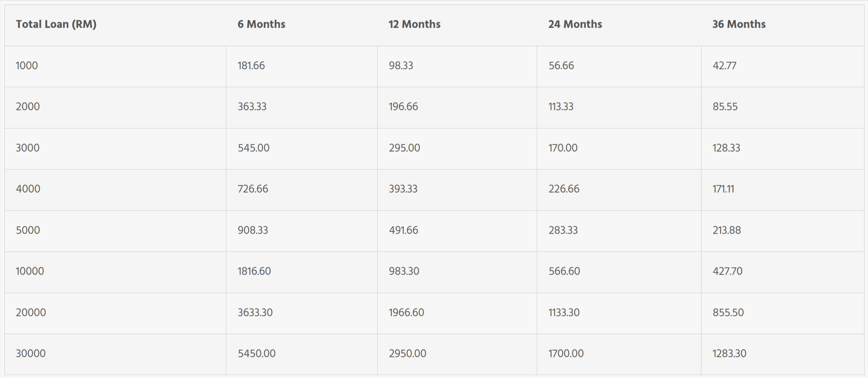Click the 1133.30 cell in 24 Months
The height and width of the screenshot is (378, 868).
tap(564, 312)
